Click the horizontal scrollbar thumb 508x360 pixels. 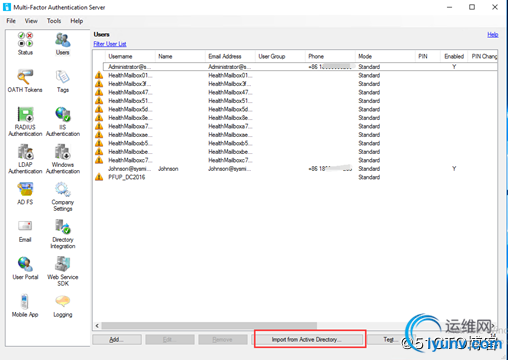click(x=209, y=325)
